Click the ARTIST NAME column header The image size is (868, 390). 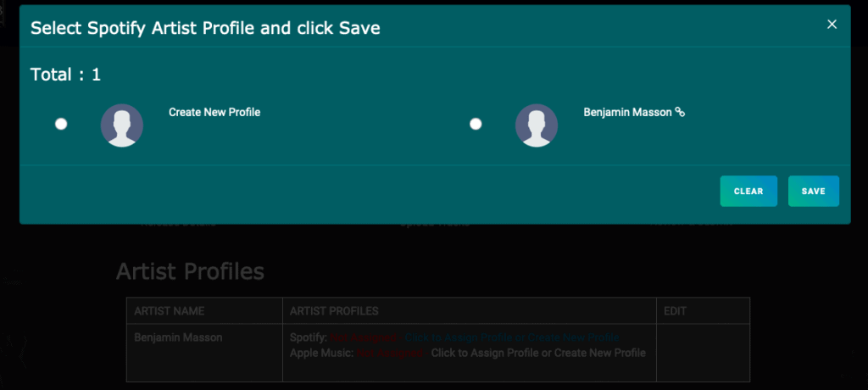click(170, 311)
